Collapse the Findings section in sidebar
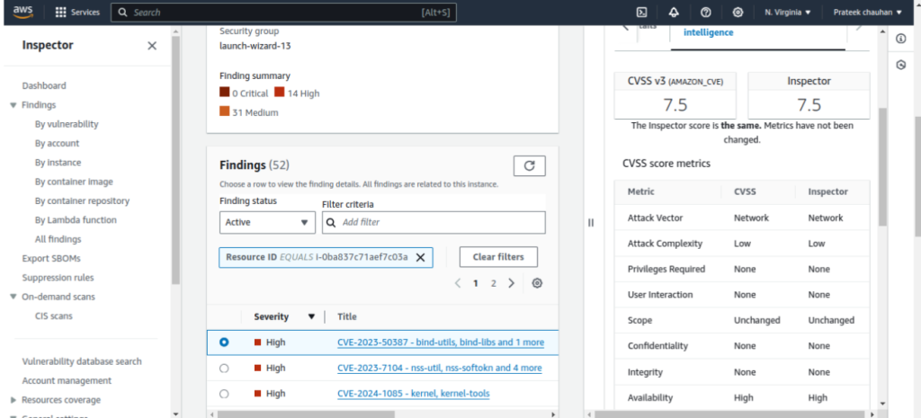 14,105
